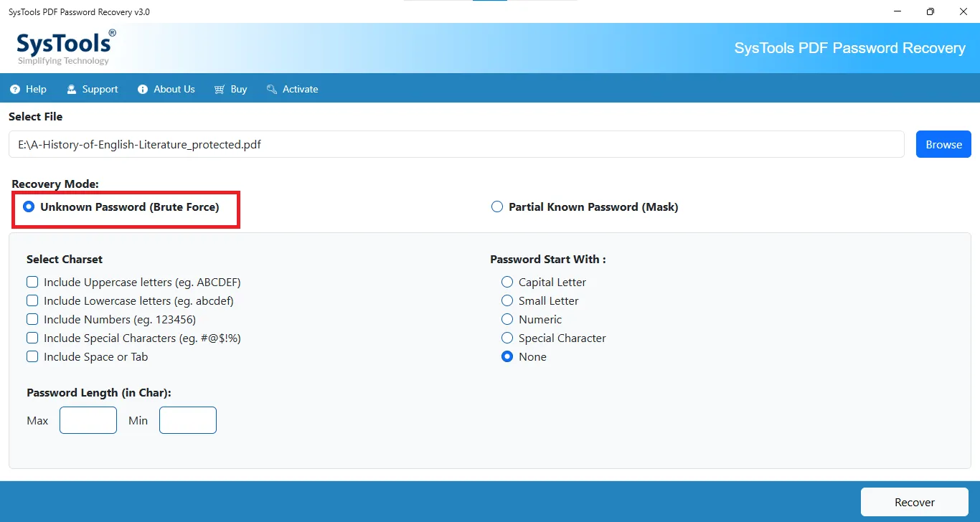Focus the Min password length field
This screenshot has height=522, width=980.
tap(188, 420)
